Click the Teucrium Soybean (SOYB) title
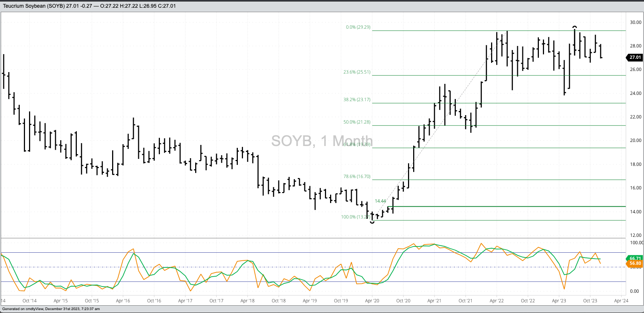The image size is (644, 313). pos(33,6)
